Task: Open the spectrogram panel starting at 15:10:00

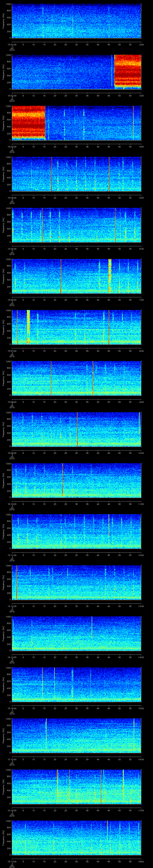Action: (x=76, y=480)
